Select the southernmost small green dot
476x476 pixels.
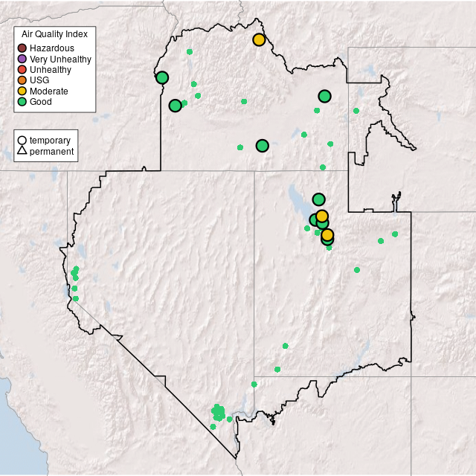pyautogui.click(x=213, y=427)
